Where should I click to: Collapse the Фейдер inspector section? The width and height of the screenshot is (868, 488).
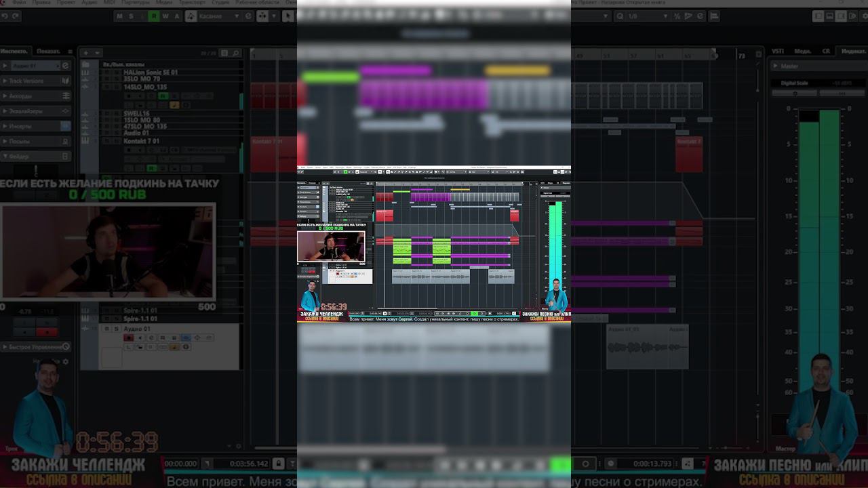(x=35, y=156)
